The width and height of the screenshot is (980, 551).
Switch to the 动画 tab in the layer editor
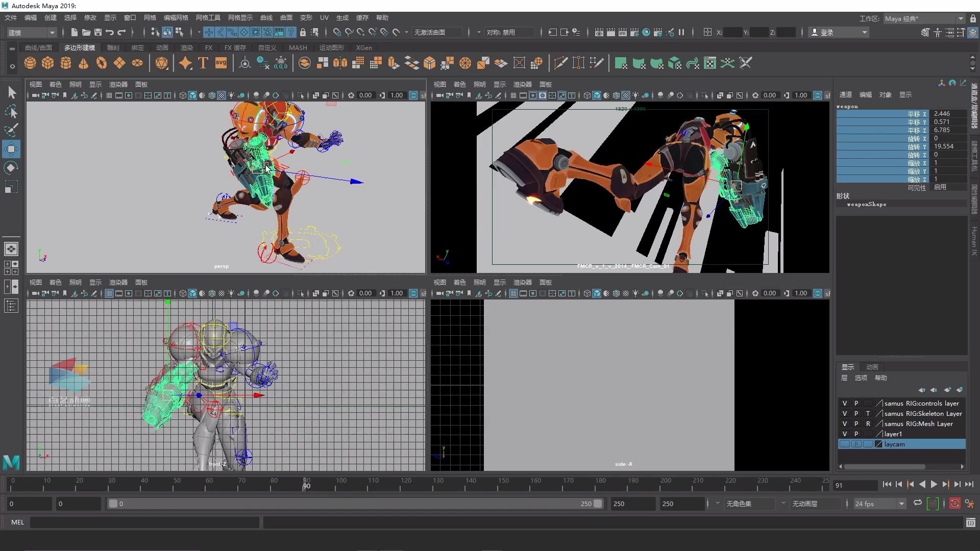pos(872,367)
